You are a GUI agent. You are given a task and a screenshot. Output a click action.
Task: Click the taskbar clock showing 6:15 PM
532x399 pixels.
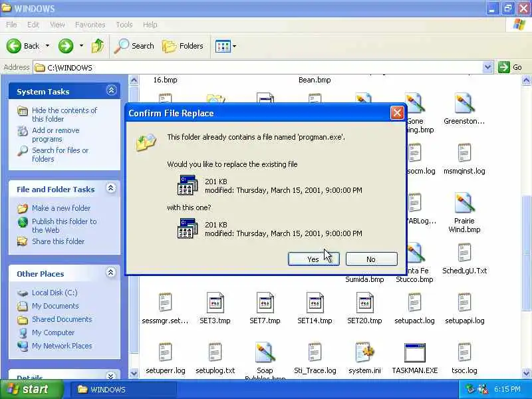(x=507, y=389)
